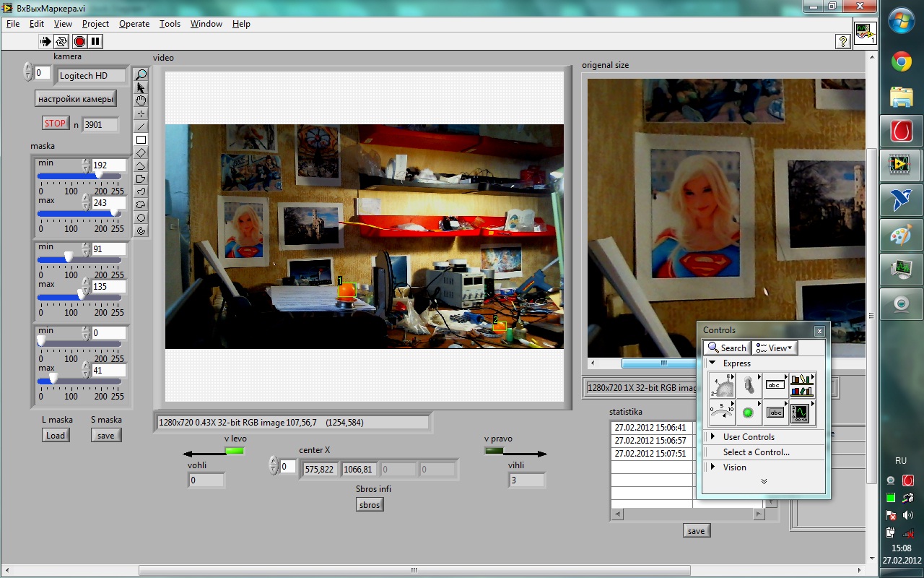The width and height of the screenshot is (924, 578).
Task: Open context help with the question mark
Action: point(842,41)
